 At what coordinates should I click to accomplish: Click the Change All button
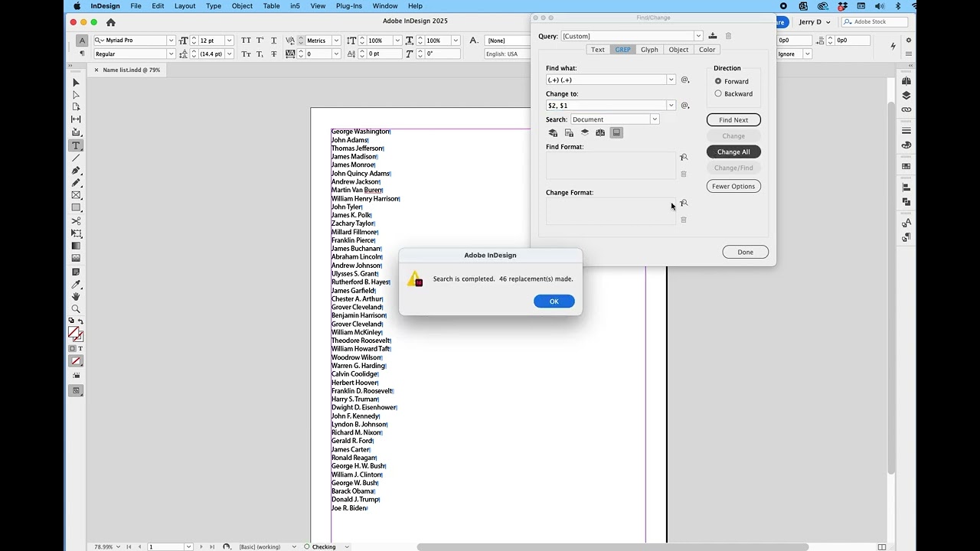tap(733, 152)
